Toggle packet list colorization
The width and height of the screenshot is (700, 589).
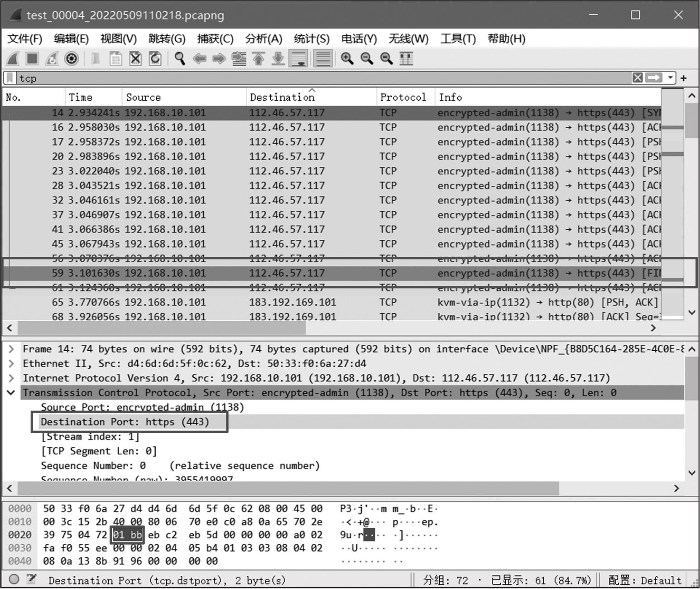tap(322, 58)
